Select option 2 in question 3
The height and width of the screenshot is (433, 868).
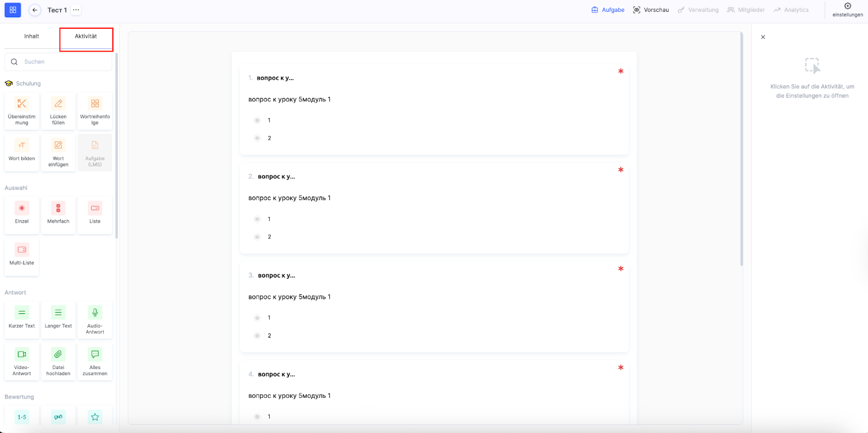257,335
